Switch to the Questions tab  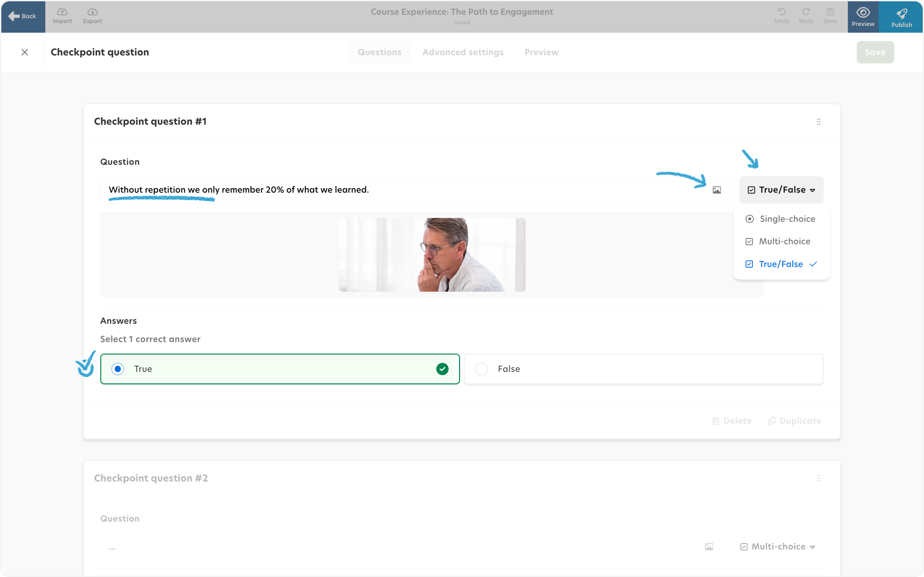380,52
